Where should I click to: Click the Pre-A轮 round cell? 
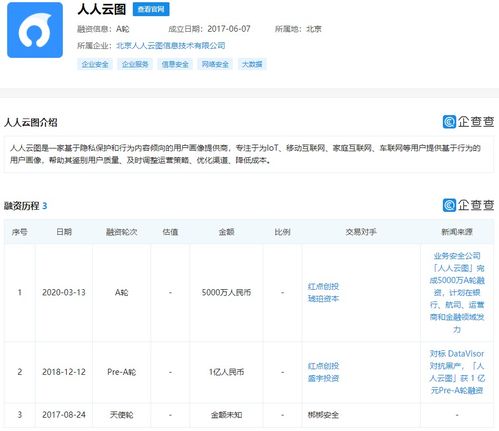pyautogui.click(x=122, y=372)
